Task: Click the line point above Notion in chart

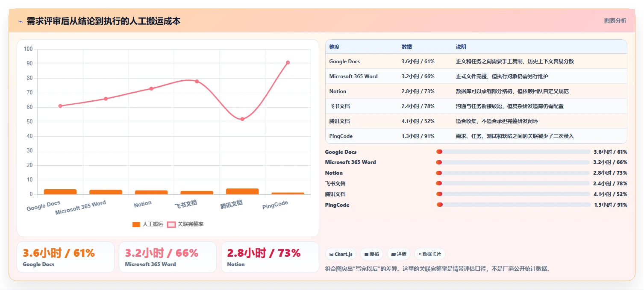Action: [x=151, y=88]
